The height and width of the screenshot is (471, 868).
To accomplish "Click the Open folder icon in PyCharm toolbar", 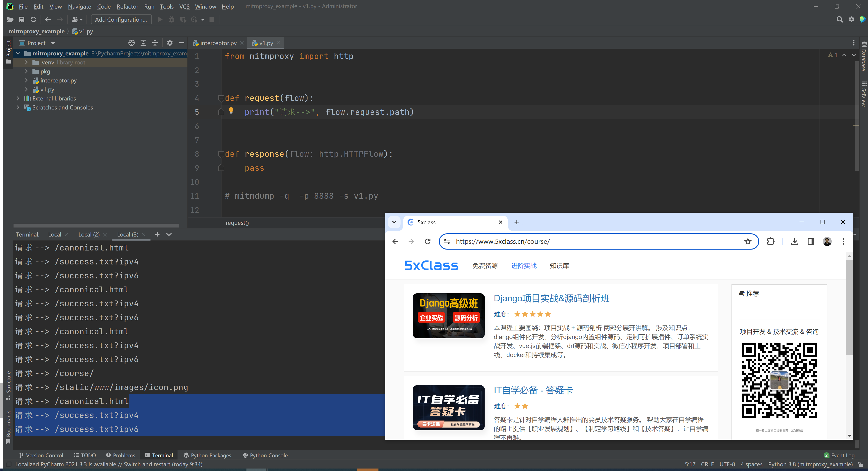I will [x=10, y=20].
